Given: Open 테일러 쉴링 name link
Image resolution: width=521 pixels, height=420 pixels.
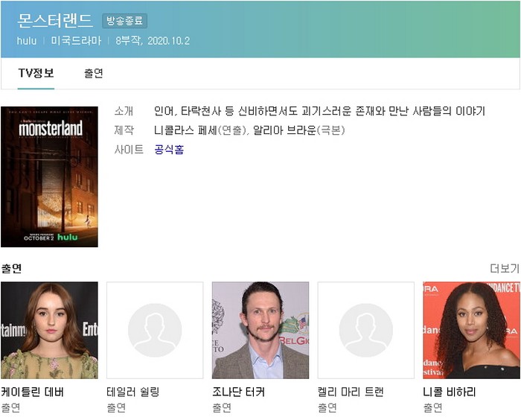Looking at the screenshot, I should [133, 392].
